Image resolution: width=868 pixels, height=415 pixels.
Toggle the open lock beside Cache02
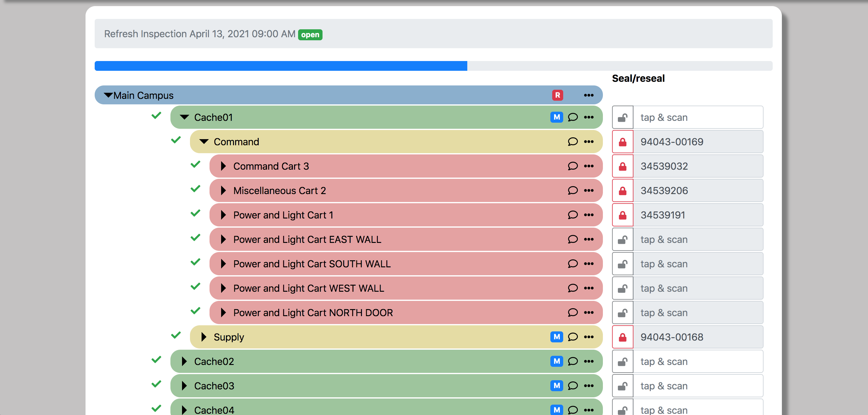coord(623,361)
